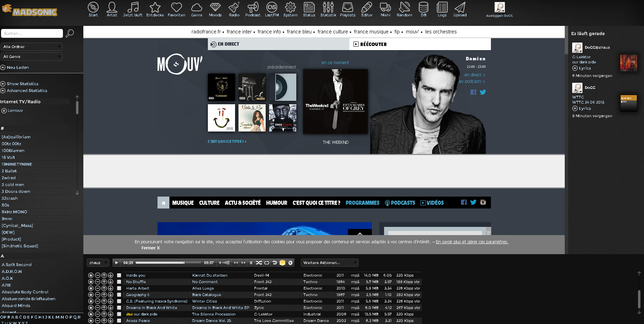Click the Upload paper plane icon

[x=460, y=7]
